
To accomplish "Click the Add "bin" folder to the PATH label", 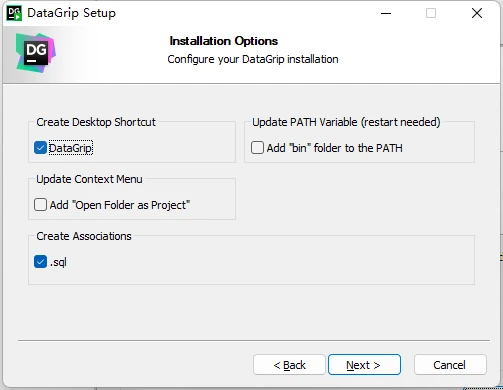I will coord(334,148).
